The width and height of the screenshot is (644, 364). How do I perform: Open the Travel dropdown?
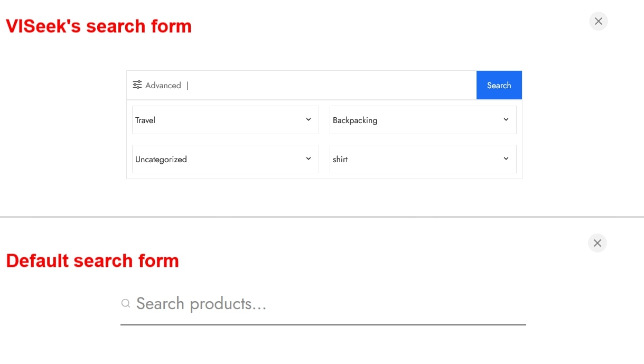(x=217, y=120)
